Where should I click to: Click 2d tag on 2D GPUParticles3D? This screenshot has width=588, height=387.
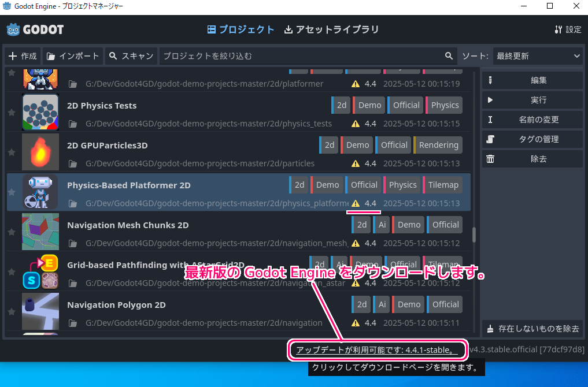[329, 145]
